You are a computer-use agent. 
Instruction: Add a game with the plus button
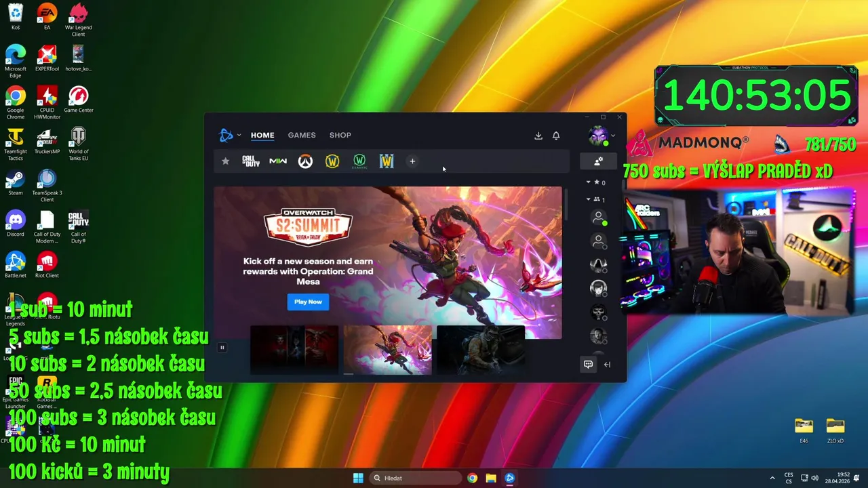click(412, 161)
